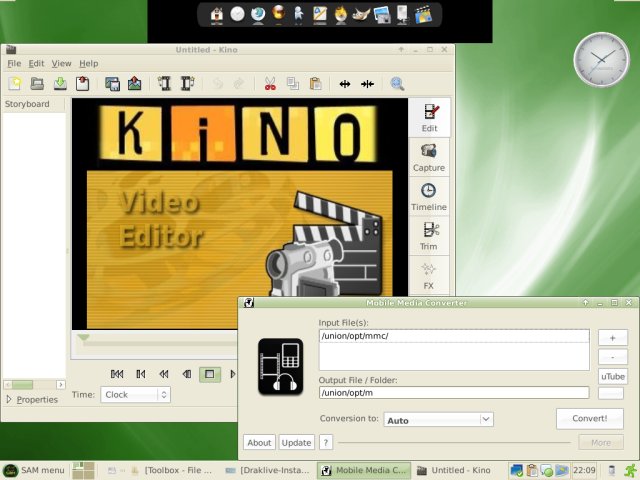Click the blank browse button beside output field
Image resolution: width=640 pixels, height=480 pixels.
(611, 393)
